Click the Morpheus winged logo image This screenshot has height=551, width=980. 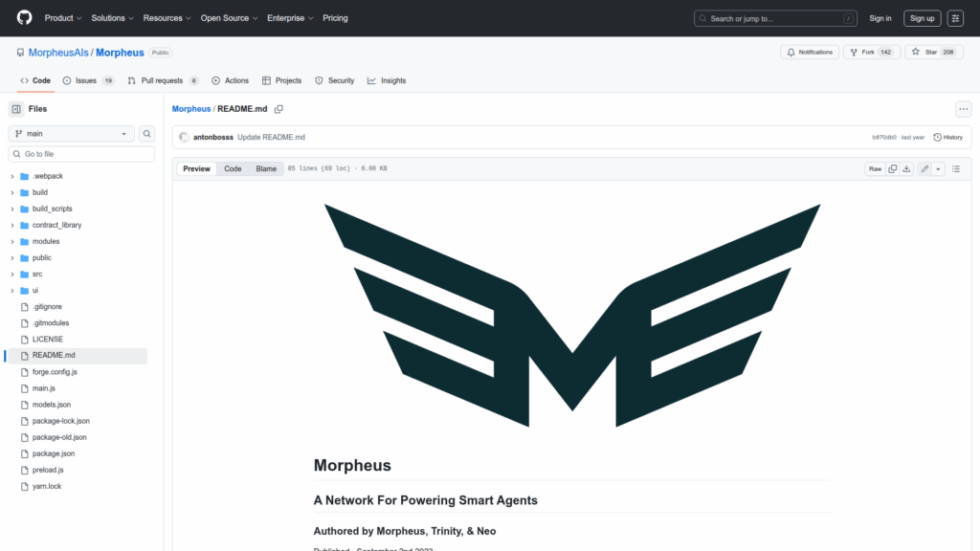572,316
